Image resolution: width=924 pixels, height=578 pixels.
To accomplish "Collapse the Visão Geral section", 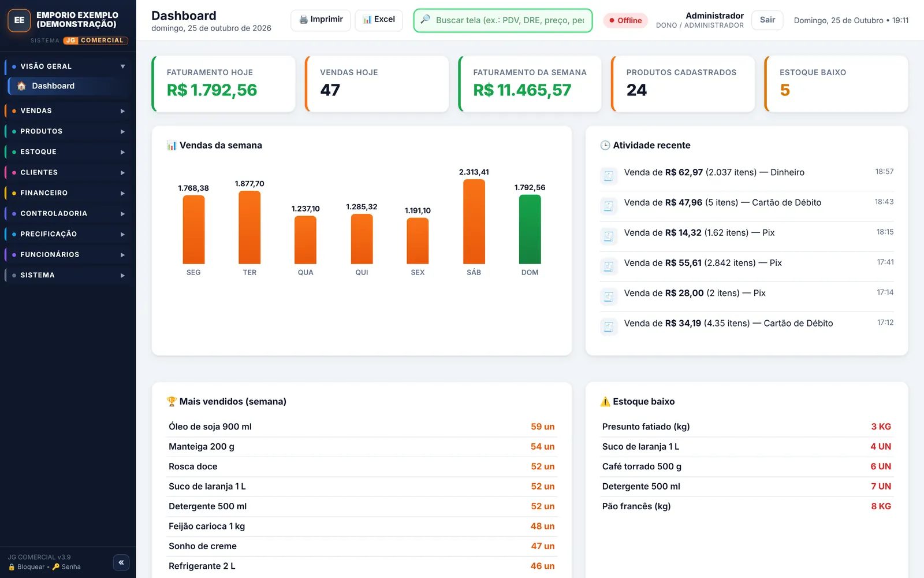I will coord(68,66).
